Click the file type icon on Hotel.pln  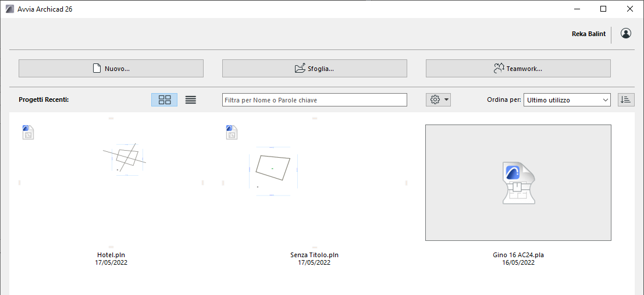28,132
